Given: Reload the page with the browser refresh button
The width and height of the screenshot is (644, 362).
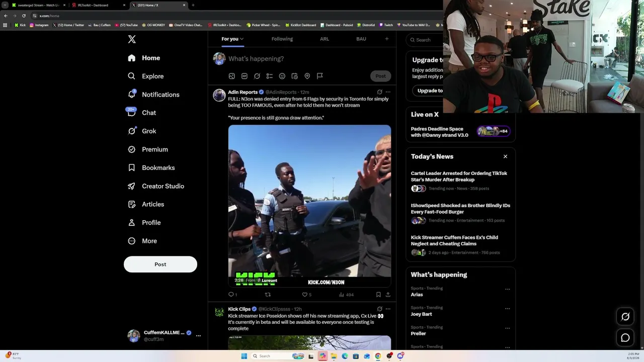Looking at the screenshot, I should pyautogui.click(x=24, y=16).
